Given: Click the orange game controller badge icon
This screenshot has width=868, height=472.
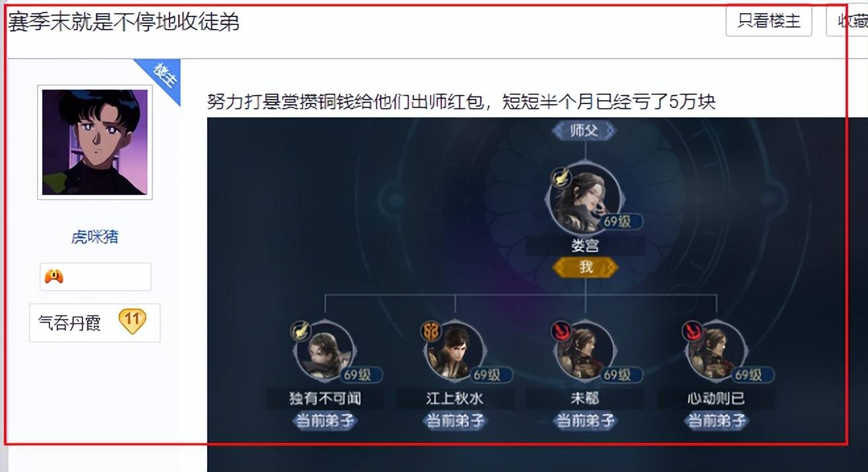Looking at the screenshot, I should pyautogui.click(x=54, y=277).
